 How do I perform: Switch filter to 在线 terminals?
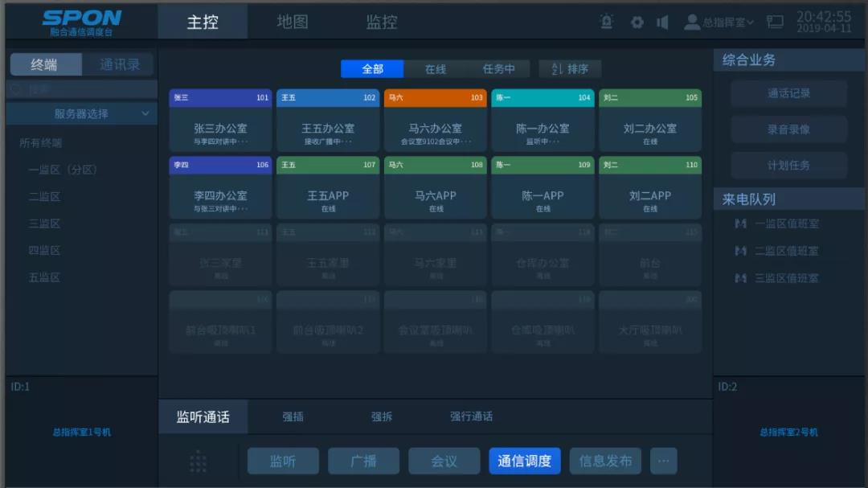[435, 69]
